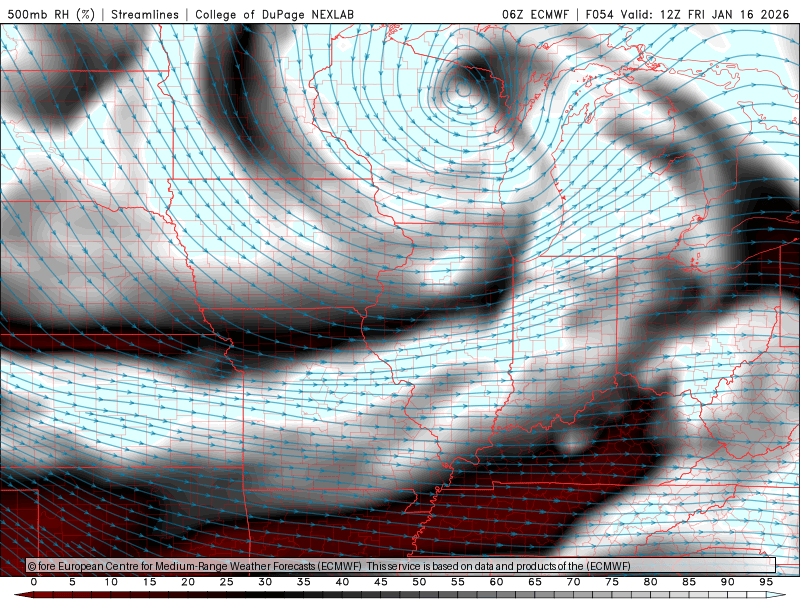Image resolution: width=800 pixels, height=600 pixels.
Task: Click the '95' value on the RH scale
Action: pyautogui.click(x=766, y=582)
